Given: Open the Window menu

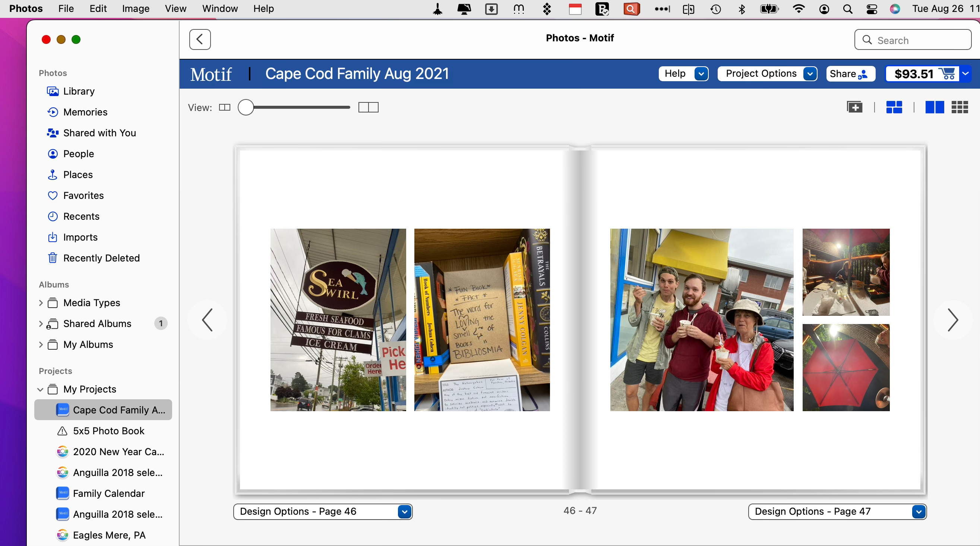Looking at the screenshot, I should (x=219, y=8).
